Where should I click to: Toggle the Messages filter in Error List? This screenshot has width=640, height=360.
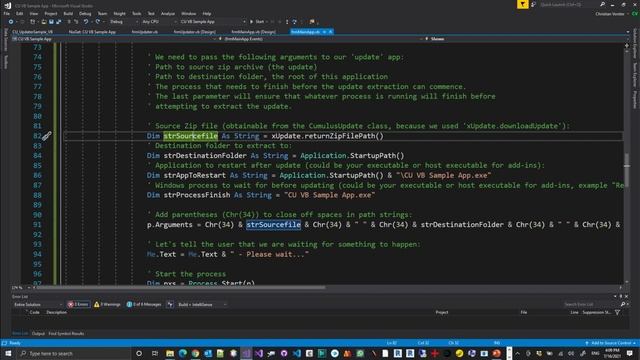(144, 304)
